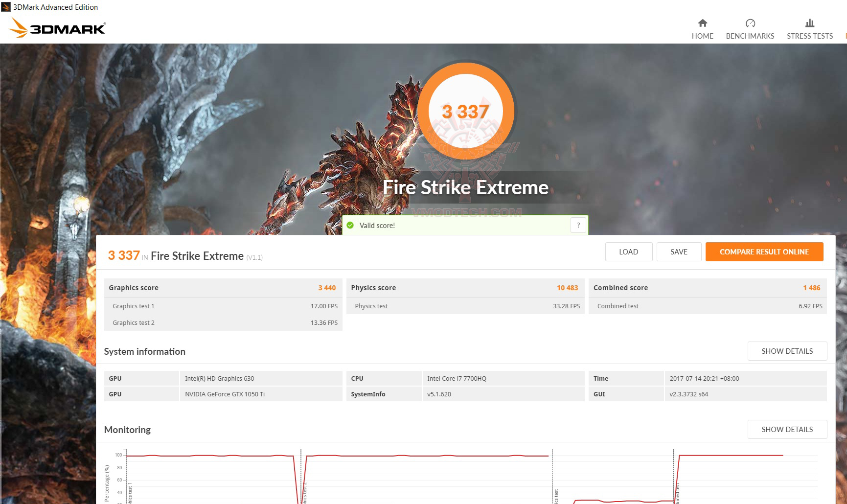
Task: Click NVIDIA GeForce GTX 1050 Ti entry
Action: click(x=225, y=394)
